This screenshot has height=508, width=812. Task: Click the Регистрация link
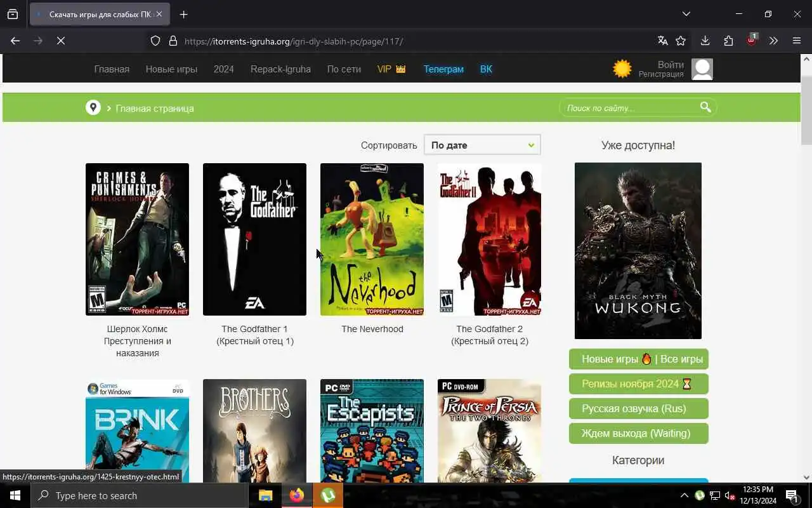click(x=661, y=74)
